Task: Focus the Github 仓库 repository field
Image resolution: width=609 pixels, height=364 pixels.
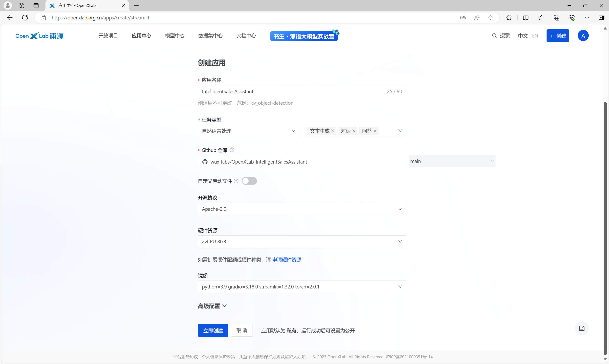Action: pos(302,162)
